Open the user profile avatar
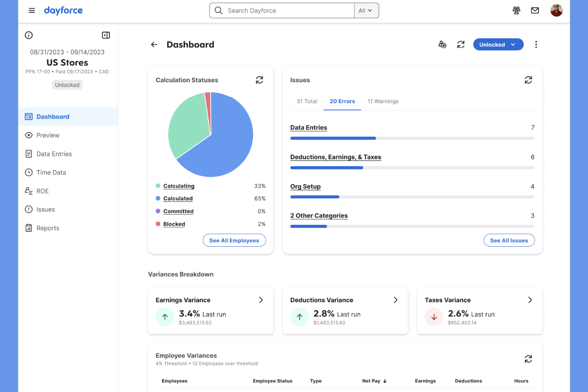The width and height of the screenshot is (588, 392). (556, 10)
